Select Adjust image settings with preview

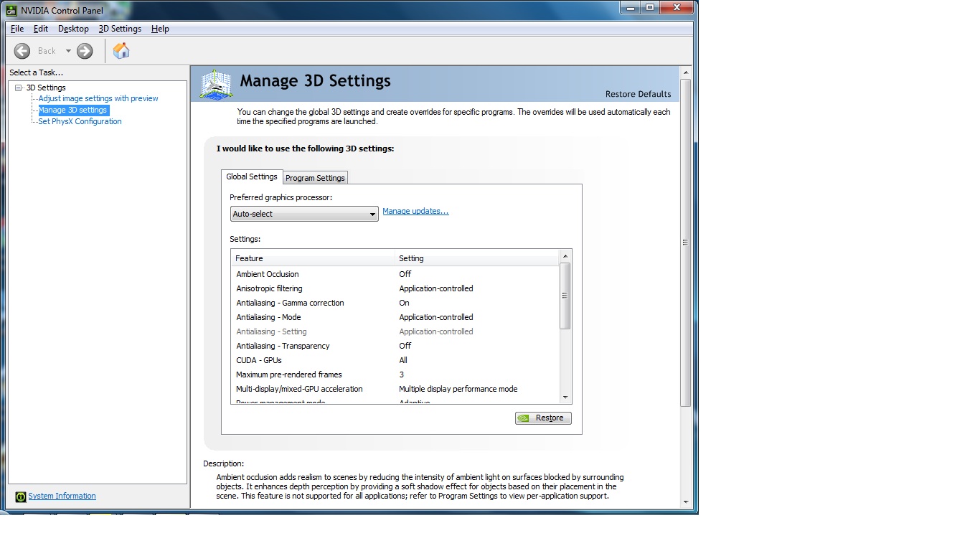[x=98, y=98]
